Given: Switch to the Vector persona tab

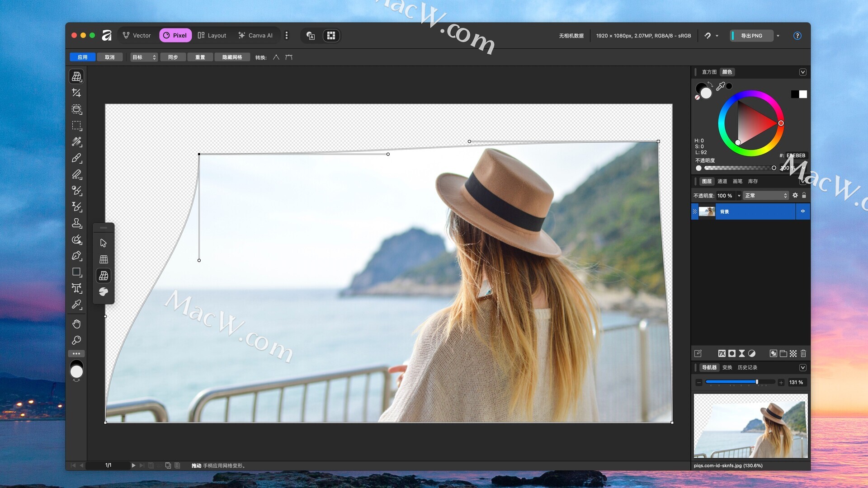Looking at the screenshot, I should click(137, 35).
